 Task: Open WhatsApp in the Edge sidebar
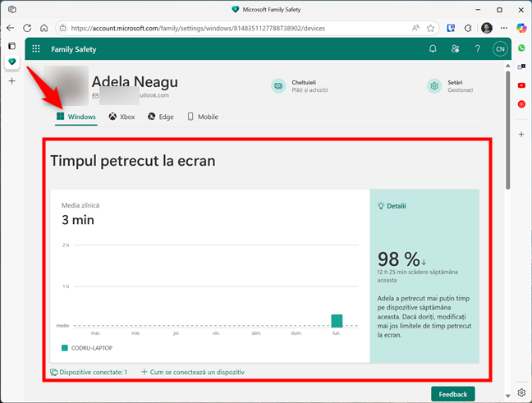[521, 48]
